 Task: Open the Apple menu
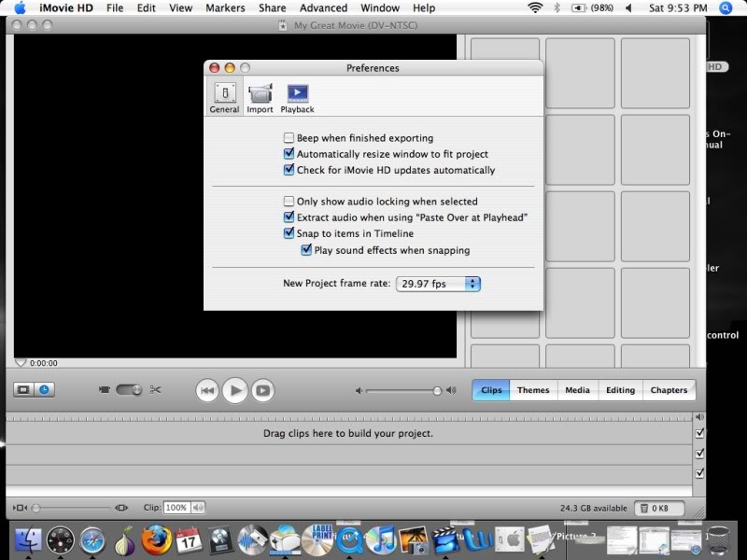click(x=20, y=8)
